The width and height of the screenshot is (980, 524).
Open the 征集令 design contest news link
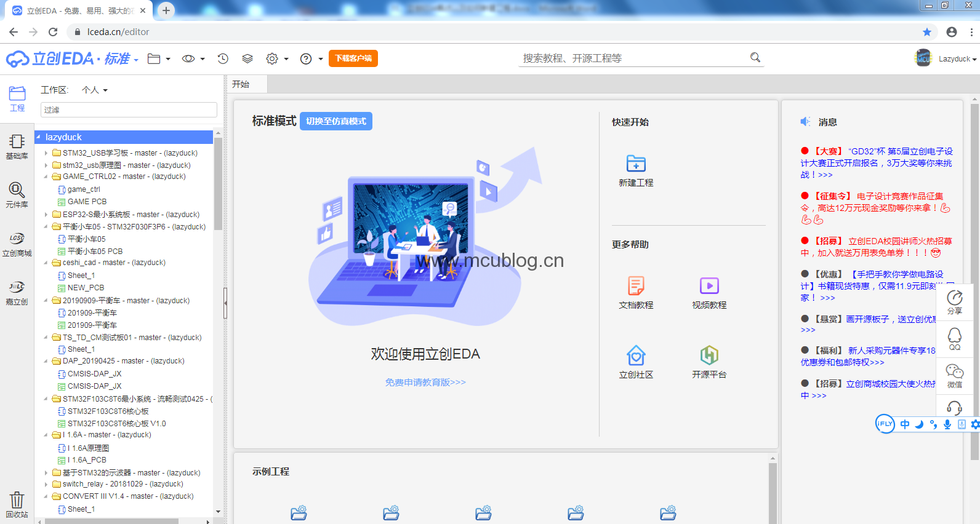[x=876, y=208]
